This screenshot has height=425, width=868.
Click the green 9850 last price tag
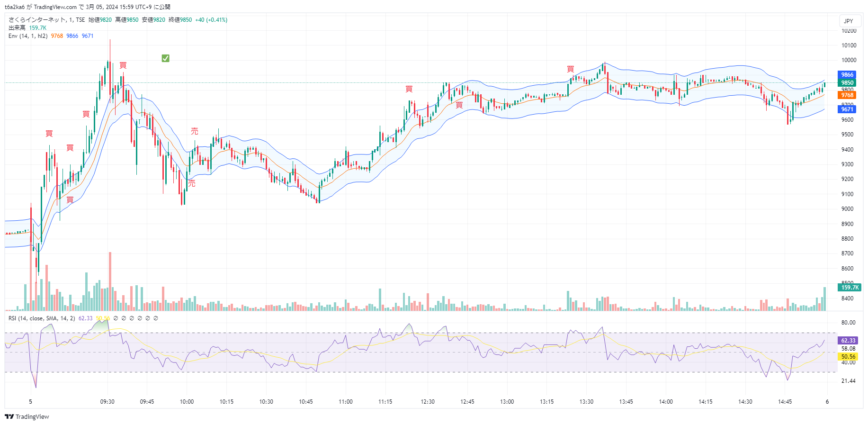coord(847,83)
